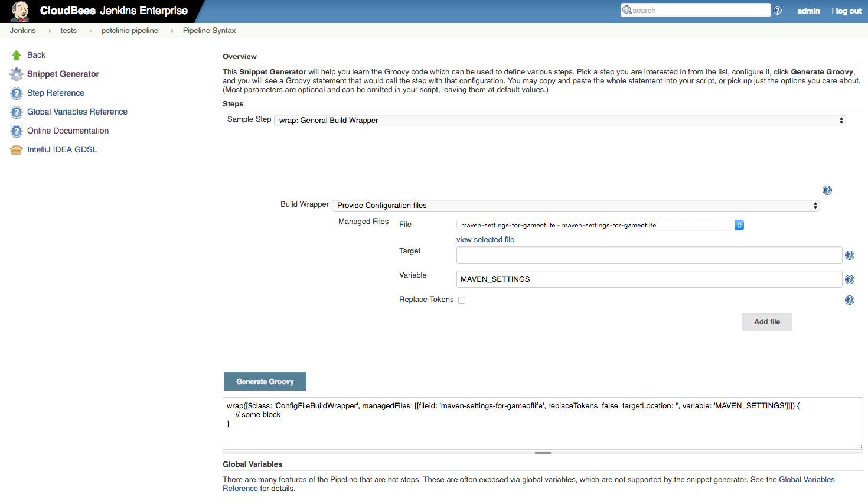Select the Online Documentation icon
Screen dimensions: 868x504
tap(16, 131)
